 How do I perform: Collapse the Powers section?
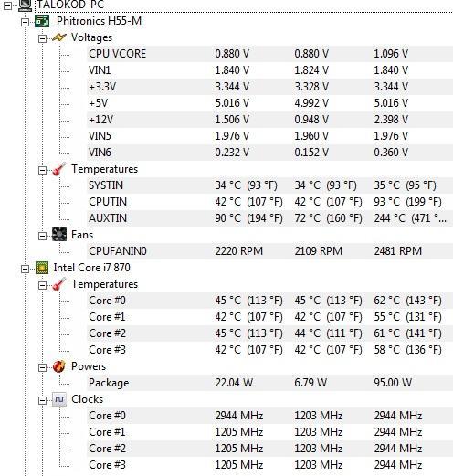point(42,367)
